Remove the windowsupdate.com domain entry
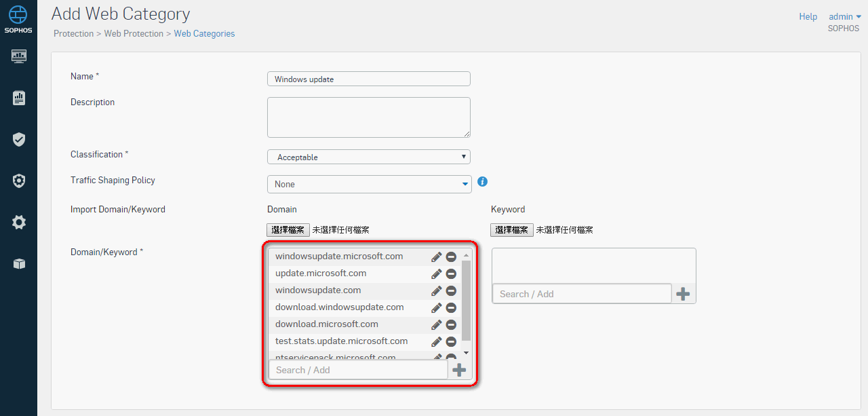Viewport: 868px width, 416px height. [451, 290]
